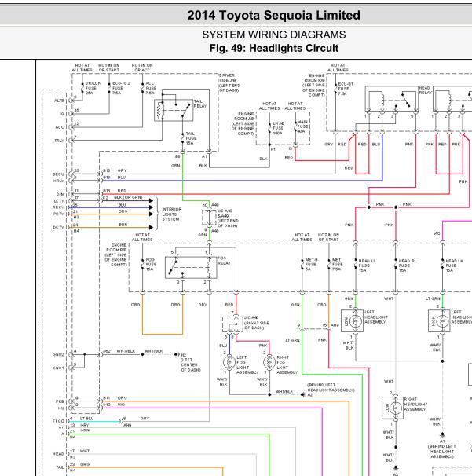
Task: Click the GND2 pin label
Action: [58, 354]
